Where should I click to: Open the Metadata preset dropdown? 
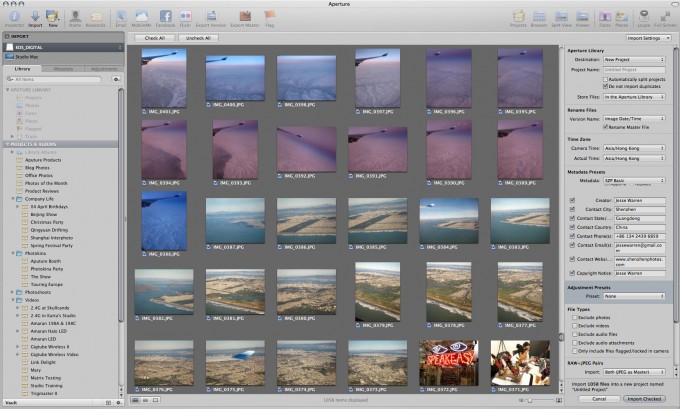coord(634,180)
